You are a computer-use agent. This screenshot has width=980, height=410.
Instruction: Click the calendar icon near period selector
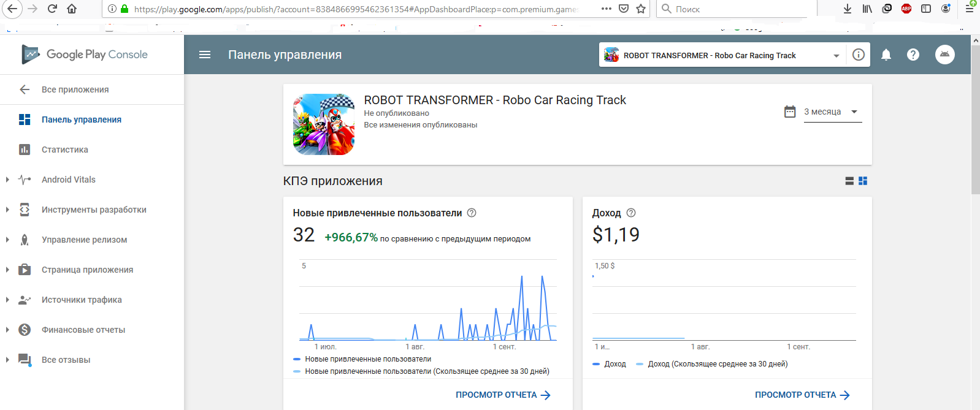click(790, 112)
